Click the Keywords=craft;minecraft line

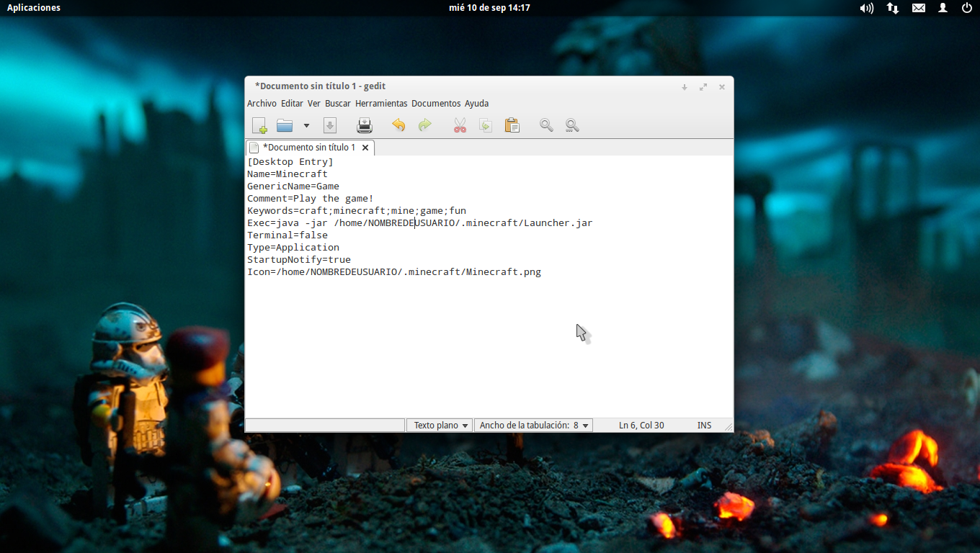point(357,211)
